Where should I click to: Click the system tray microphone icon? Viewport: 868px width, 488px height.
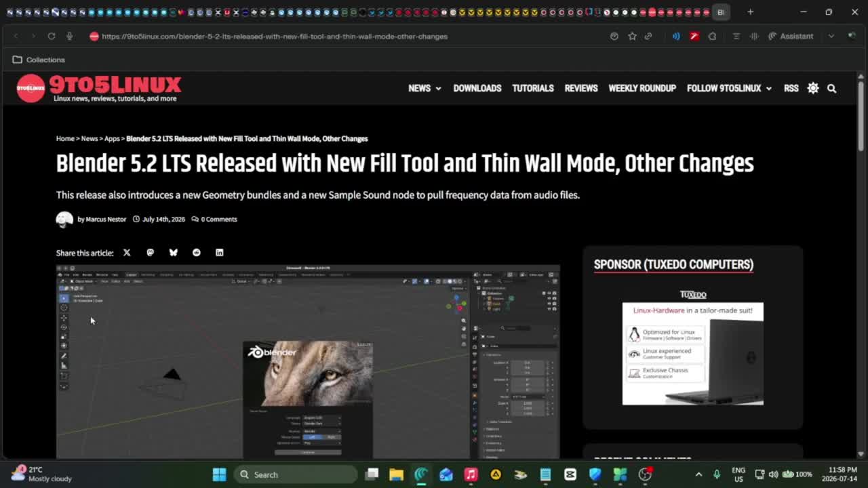tap(717, 474)
